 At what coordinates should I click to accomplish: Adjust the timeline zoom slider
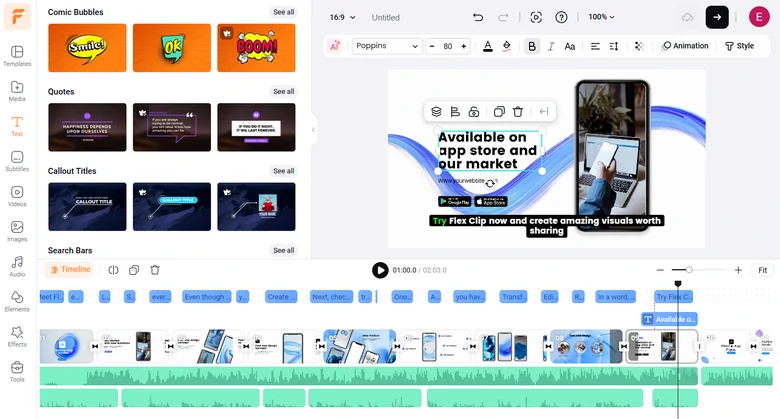[689, 270]
